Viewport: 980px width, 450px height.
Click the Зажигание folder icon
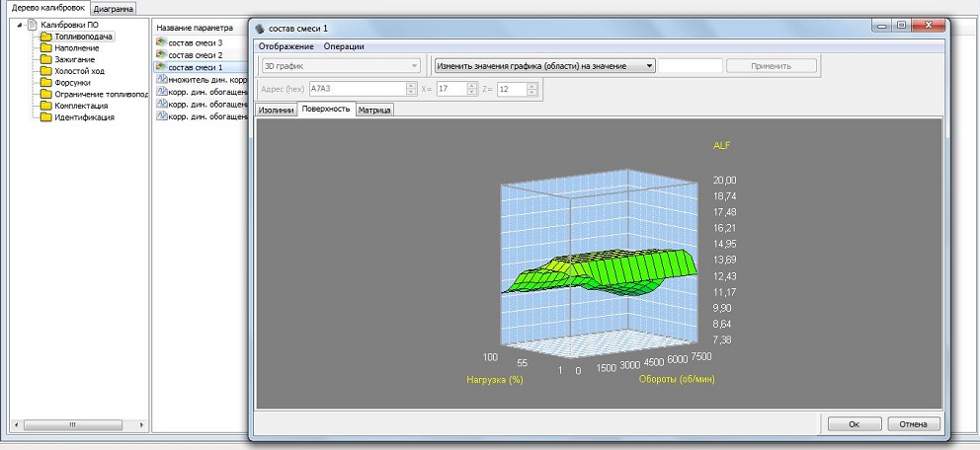(x=46, y=59)
